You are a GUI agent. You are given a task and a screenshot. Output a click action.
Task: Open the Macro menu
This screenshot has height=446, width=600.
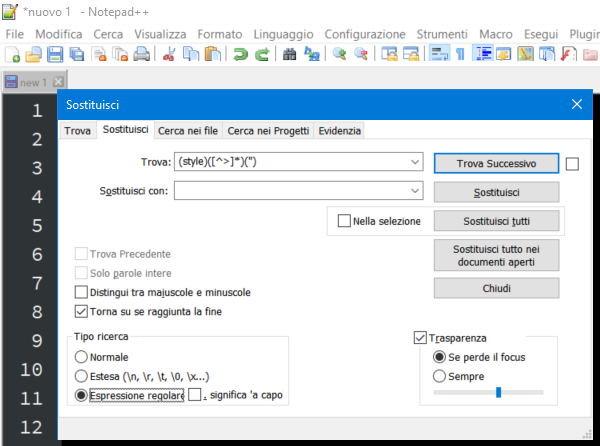click(x=496, y=34)
